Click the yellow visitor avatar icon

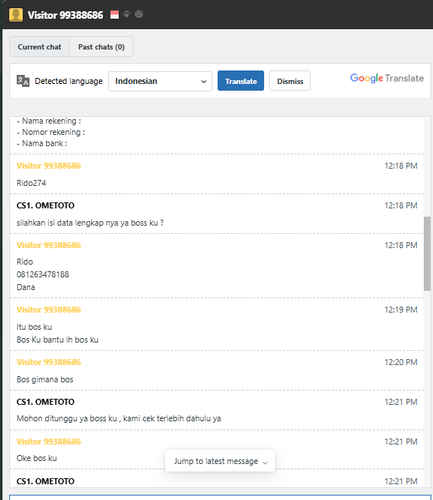pos(16,15)
